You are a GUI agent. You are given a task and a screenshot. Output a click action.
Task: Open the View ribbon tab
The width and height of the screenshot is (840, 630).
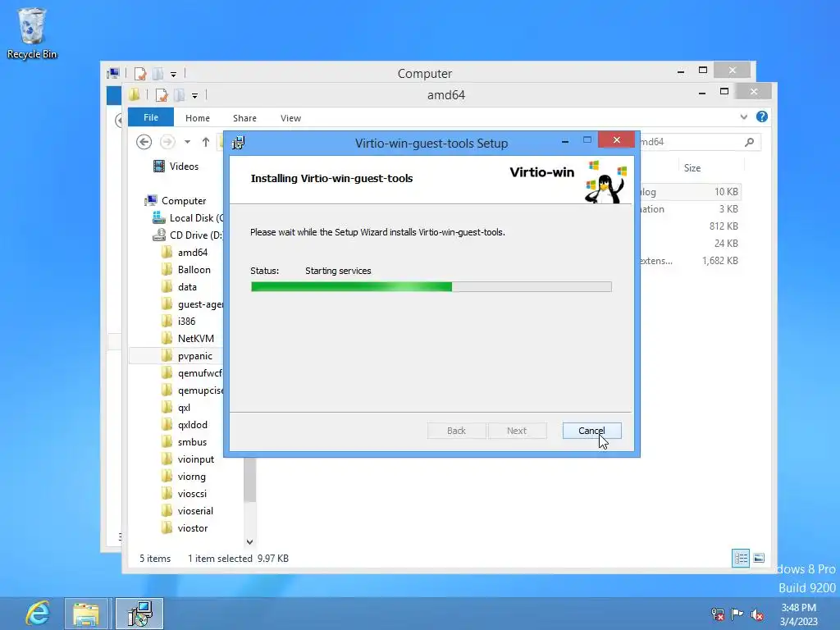click(290, 118)
